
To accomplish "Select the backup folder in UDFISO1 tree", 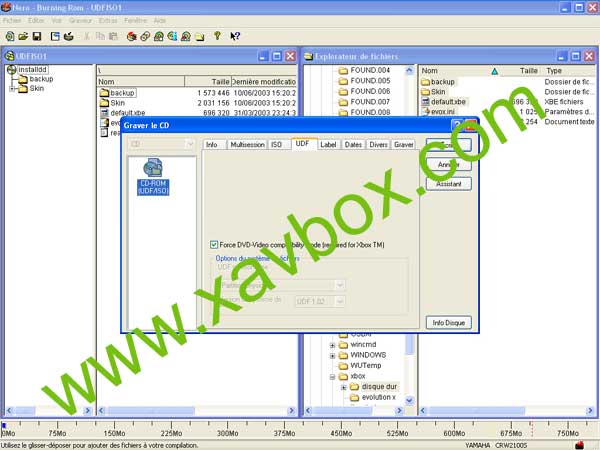I will click(41, 79).
